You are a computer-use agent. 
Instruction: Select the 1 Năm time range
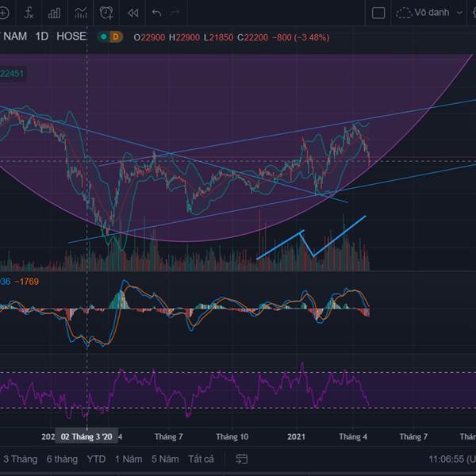[x=129, y=459]
